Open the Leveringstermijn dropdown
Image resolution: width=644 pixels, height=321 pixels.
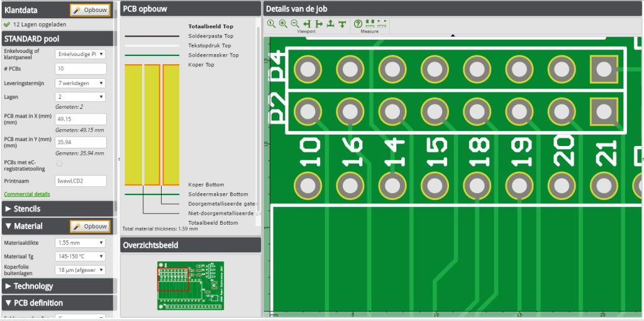pyautogui.click(x=80, y=83)
